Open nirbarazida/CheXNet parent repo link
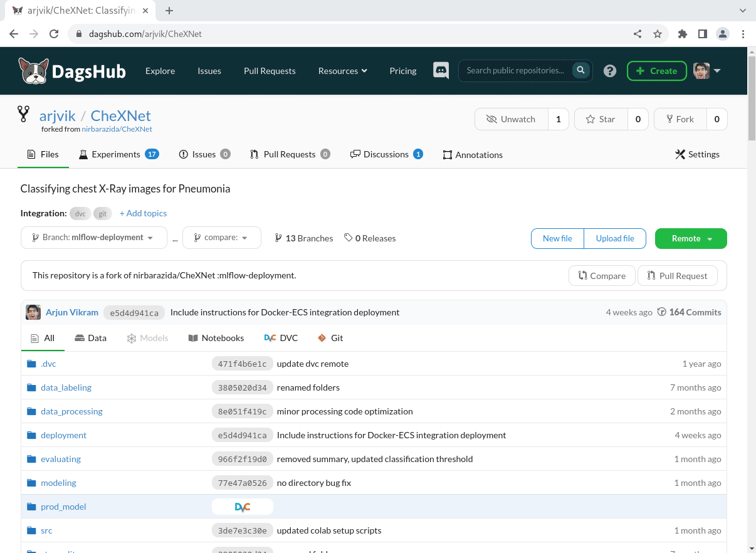The image size is (756, 553). pyautogui.click(x=117, y=129)
